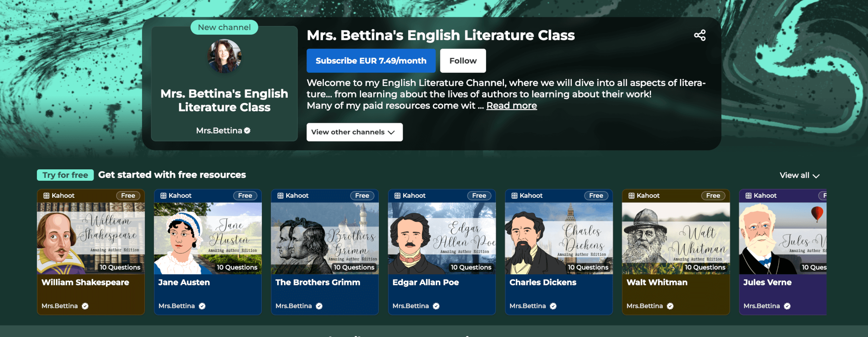868x337 pixels.
Task: Click Mrs.Bettina author name on Jane Austen card
Action: (x=177, y=306)
